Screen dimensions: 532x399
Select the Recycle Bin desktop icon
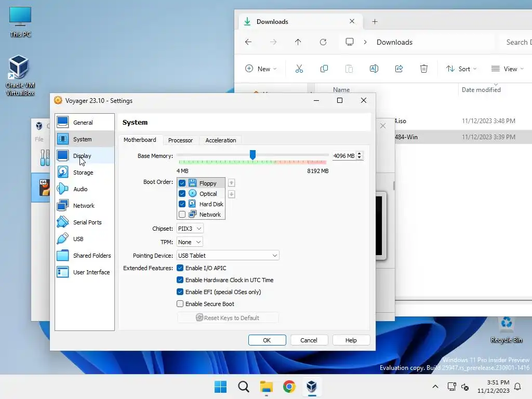coord(506,330)
